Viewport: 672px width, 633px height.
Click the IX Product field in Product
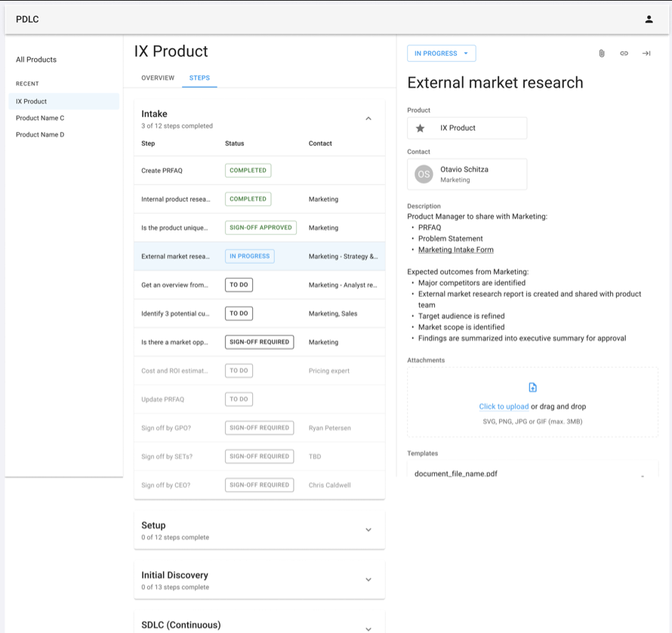pyautogui.click(x=467, y=128)
